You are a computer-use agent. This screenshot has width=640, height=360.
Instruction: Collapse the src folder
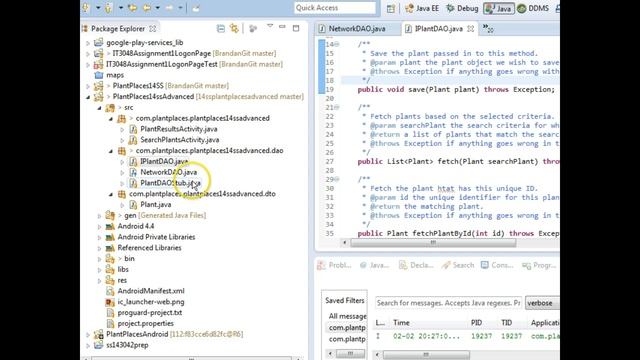pyautogui.click(x=99, y=108)
